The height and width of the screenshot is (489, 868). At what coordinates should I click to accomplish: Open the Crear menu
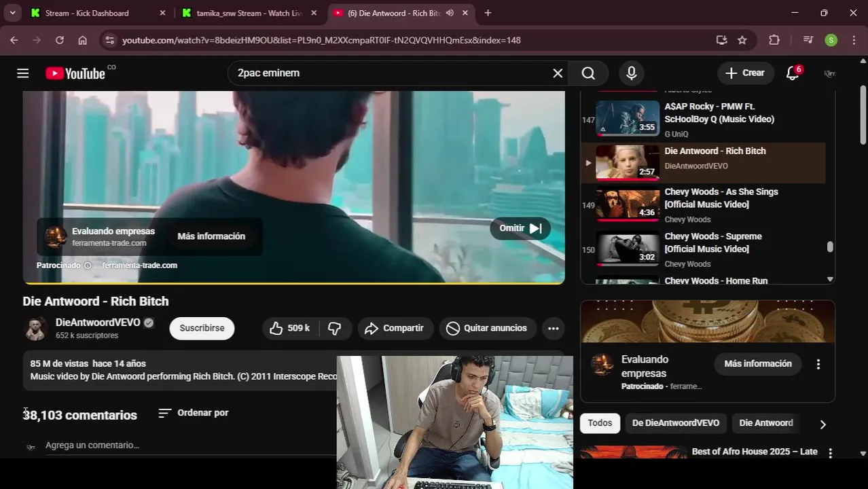pos(745,73)
